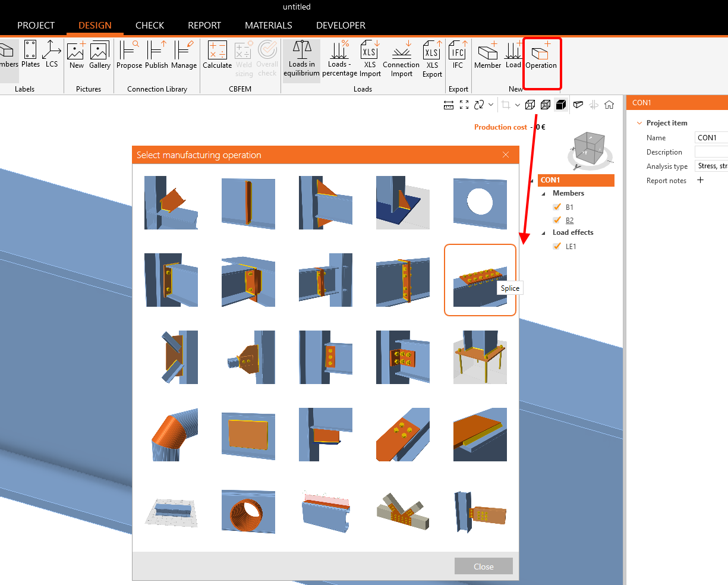Uncheck member B1 in the CON1 tree
Image resolution: width=728 pixels, height=585 pixels.
(557, 207)
